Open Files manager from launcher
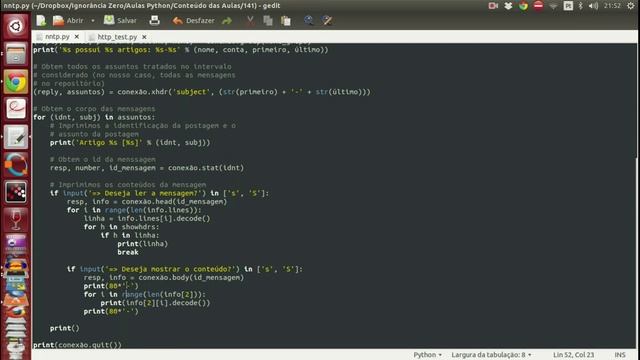This screenshot has height=360, width=640. click(16, 54)
